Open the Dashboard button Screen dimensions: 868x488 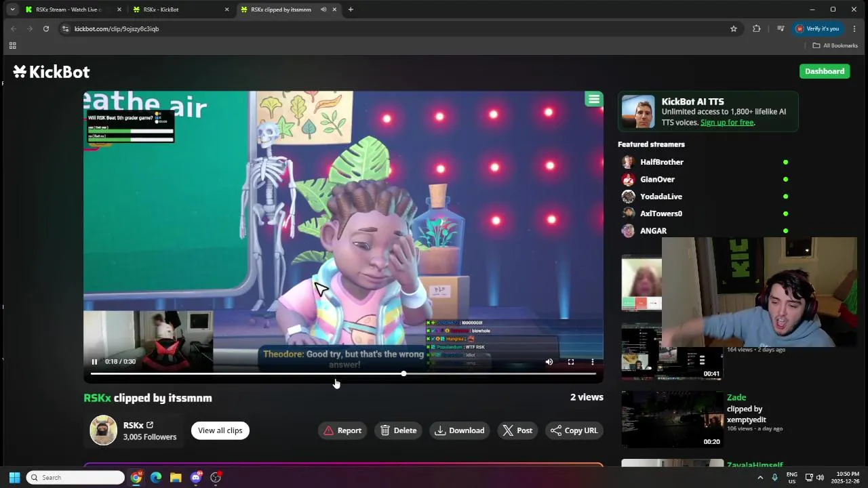pos(825,71)
